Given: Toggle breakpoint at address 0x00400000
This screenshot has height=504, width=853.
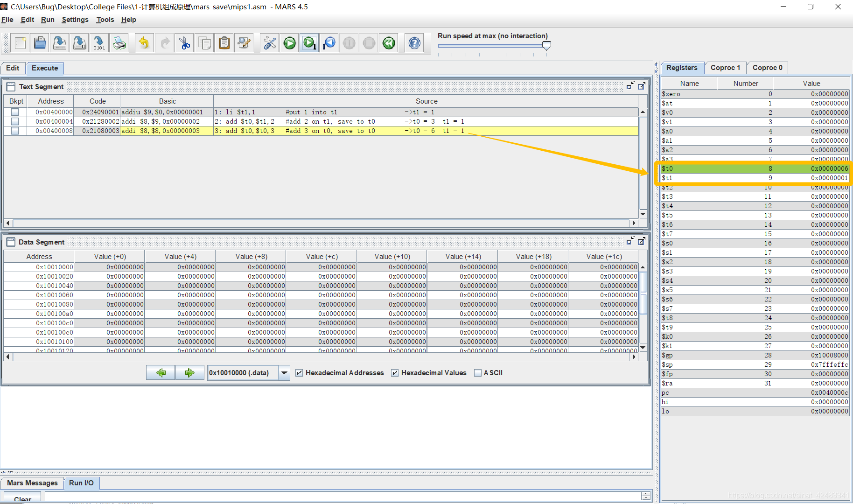Looking at the screenshot, I should (x=15, y=112).
